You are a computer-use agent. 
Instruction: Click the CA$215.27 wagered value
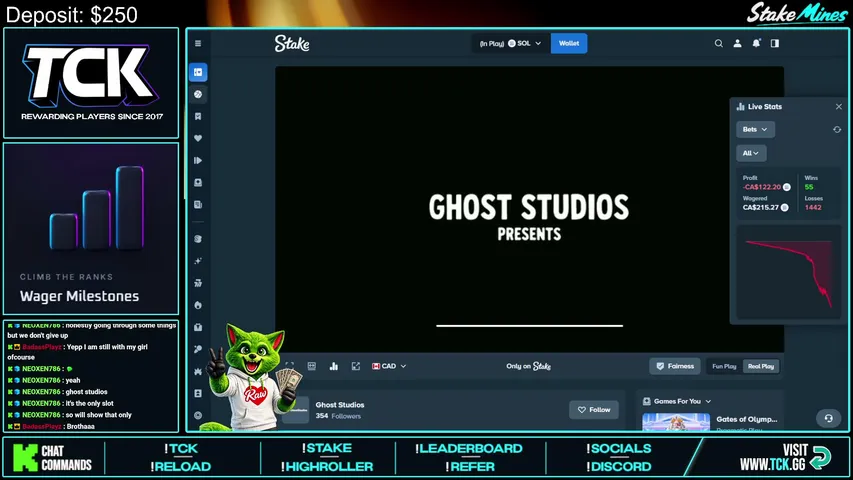pyautogui.click(x=761, y=207)
